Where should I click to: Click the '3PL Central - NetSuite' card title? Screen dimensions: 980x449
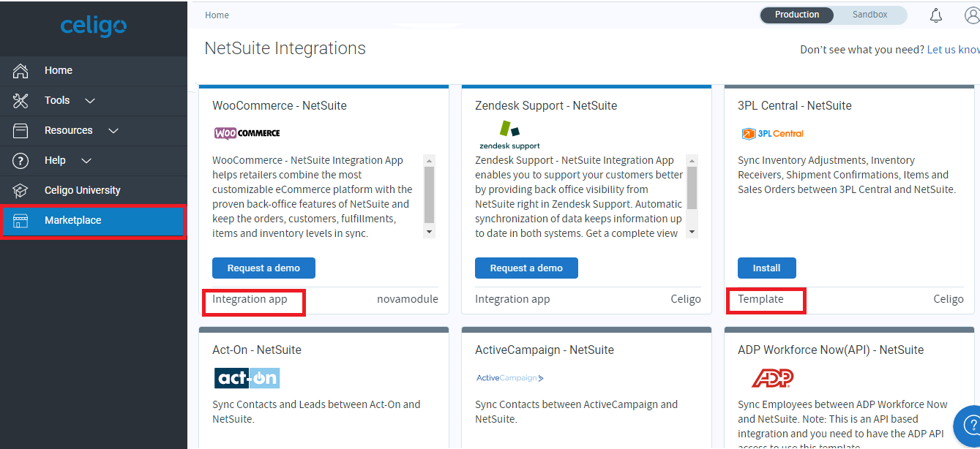(x=795, y=105)
